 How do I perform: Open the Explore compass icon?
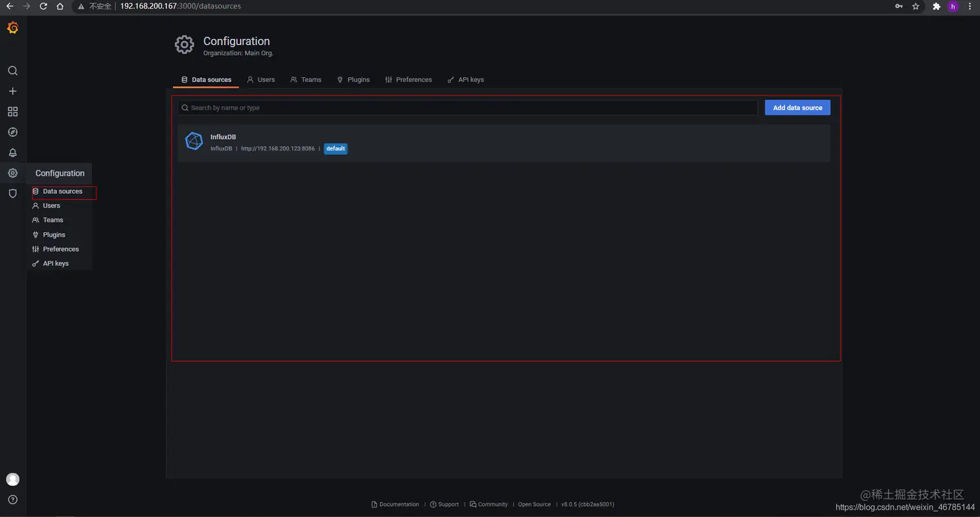click(x=12, y=132)
